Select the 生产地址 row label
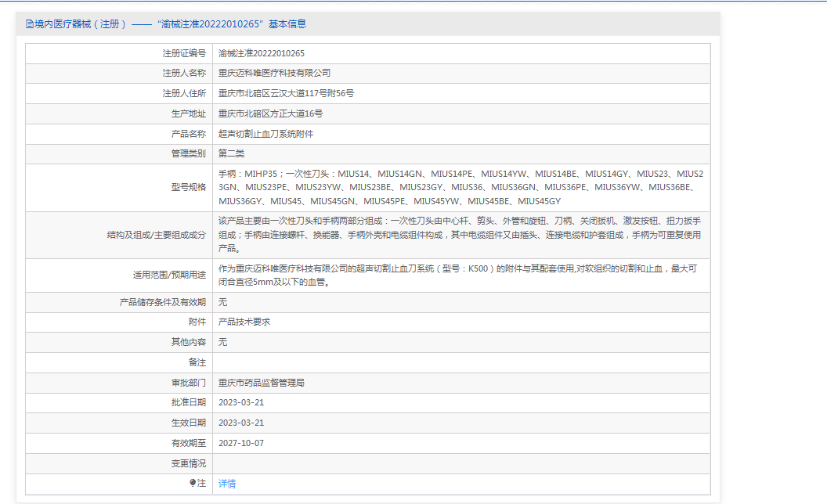 coord(188,114)
